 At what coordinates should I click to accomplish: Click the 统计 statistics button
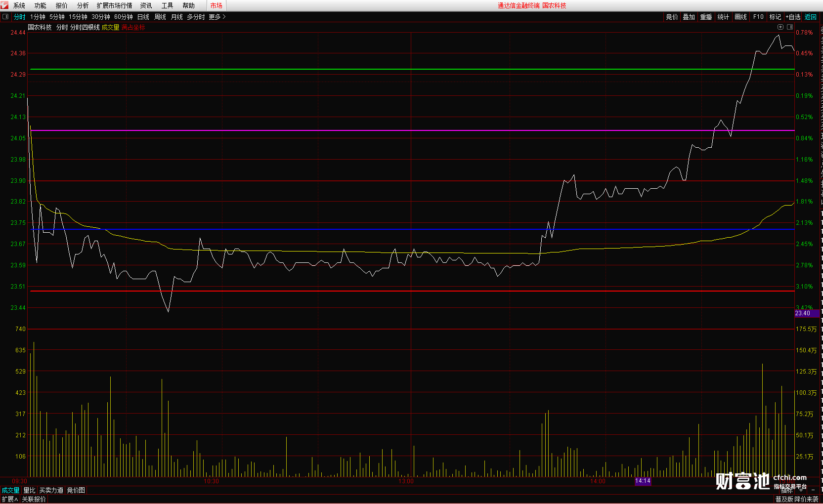pyautogui.click(x=723, y=17)
